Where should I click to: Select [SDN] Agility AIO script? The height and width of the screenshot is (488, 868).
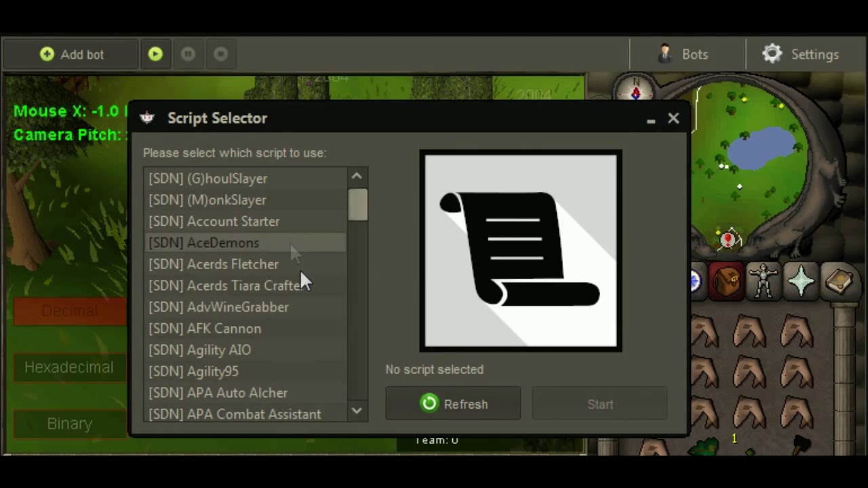point(245,350)
